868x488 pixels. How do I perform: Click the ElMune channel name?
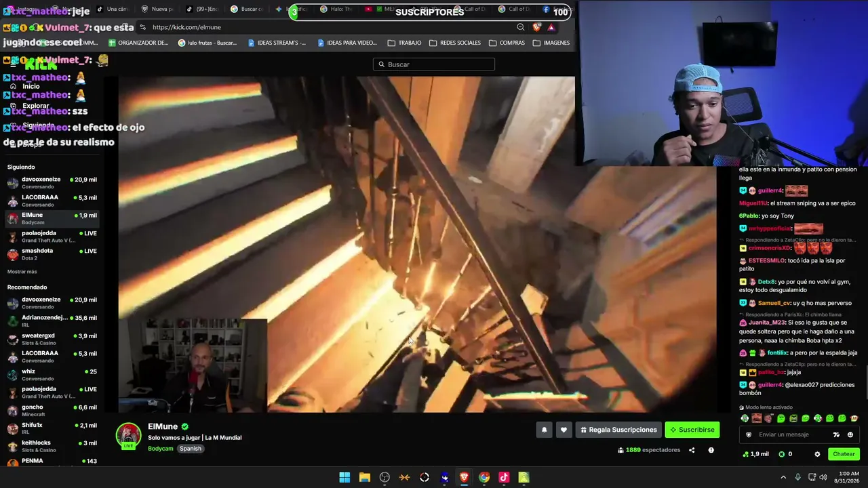coord(163,426)
